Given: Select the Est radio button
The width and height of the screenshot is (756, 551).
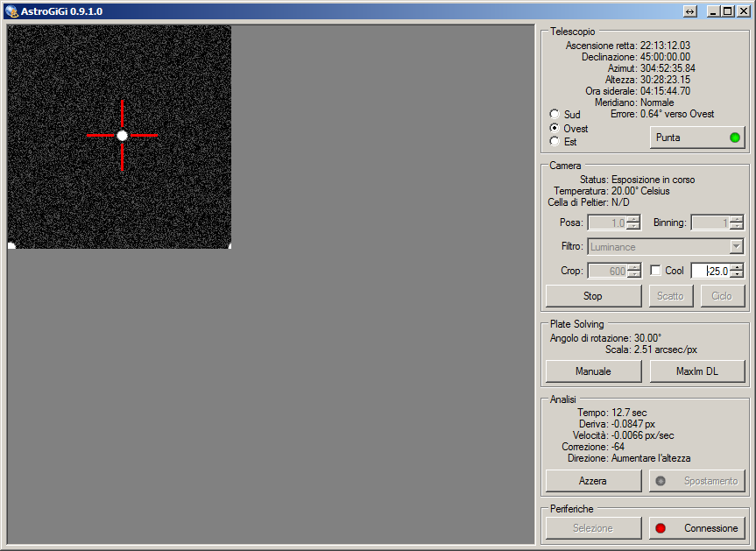Looking at the screenshot, I should coord(555,142).
